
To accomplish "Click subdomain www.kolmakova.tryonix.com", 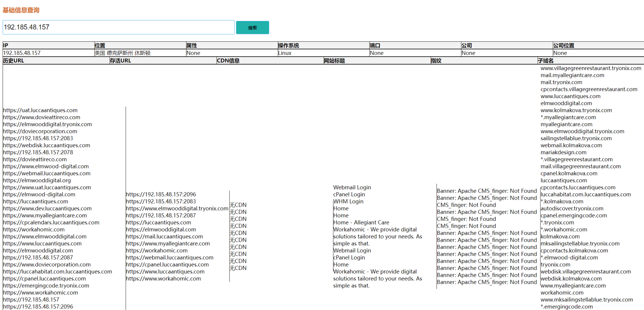I will click(576, 110).
